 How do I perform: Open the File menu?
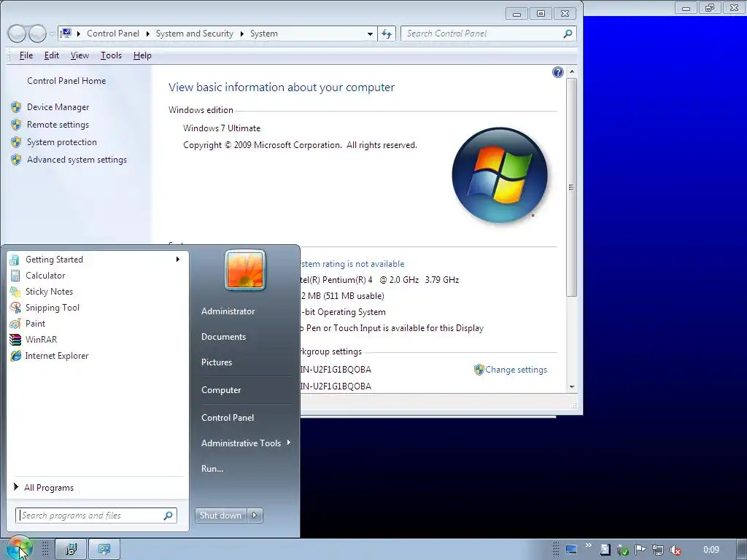26,55
